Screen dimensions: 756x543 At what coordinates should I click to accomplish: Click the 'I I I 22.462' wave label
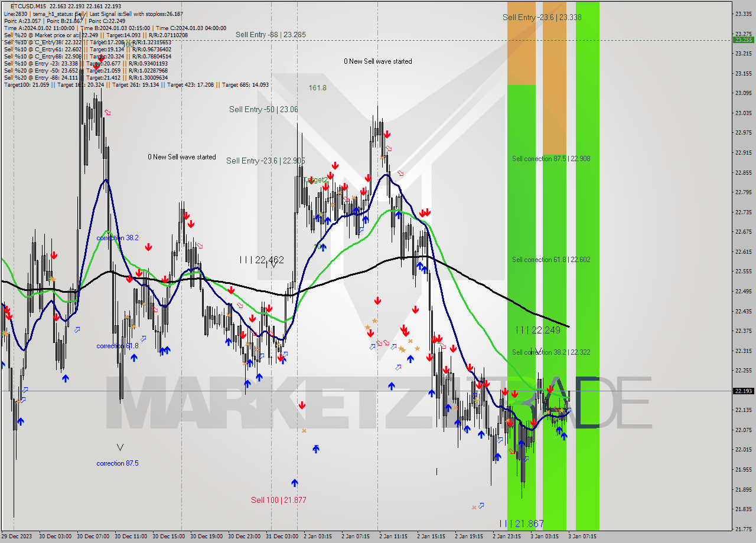(262, 260)
